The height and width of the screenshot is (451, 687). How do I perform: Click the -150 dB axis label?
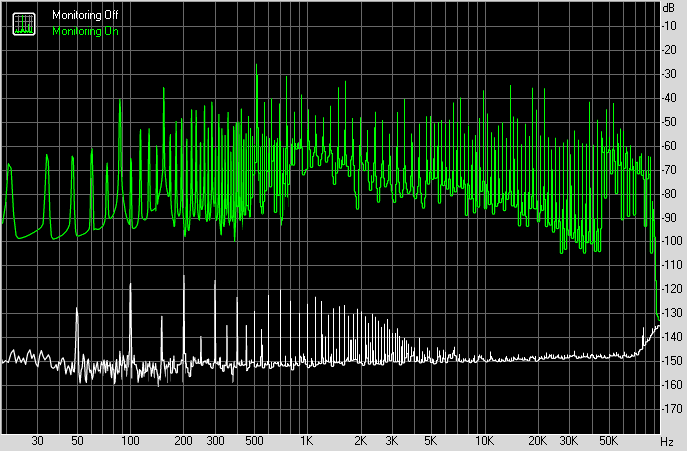(x=671, y=361)
